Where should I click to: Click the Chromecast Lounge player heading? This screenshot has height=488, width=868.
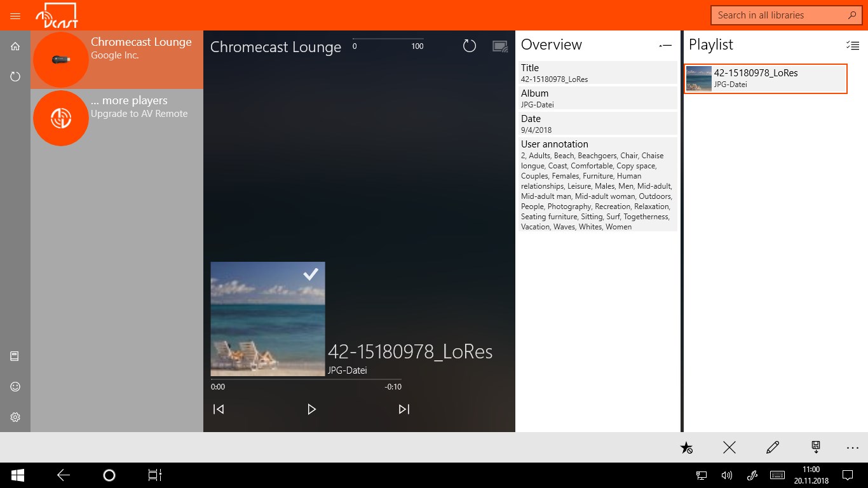276,47
